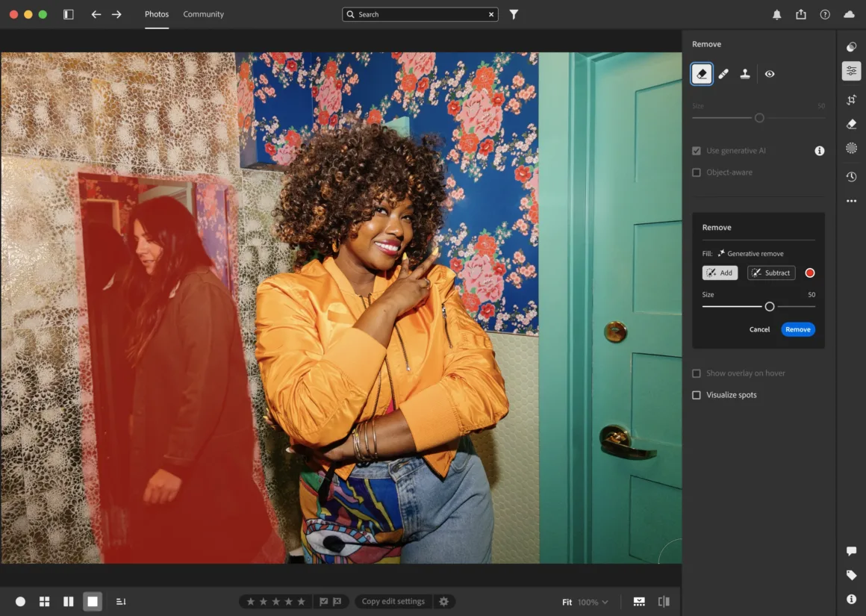Open the Remove tool in sidebar

[x=851, y=124]
